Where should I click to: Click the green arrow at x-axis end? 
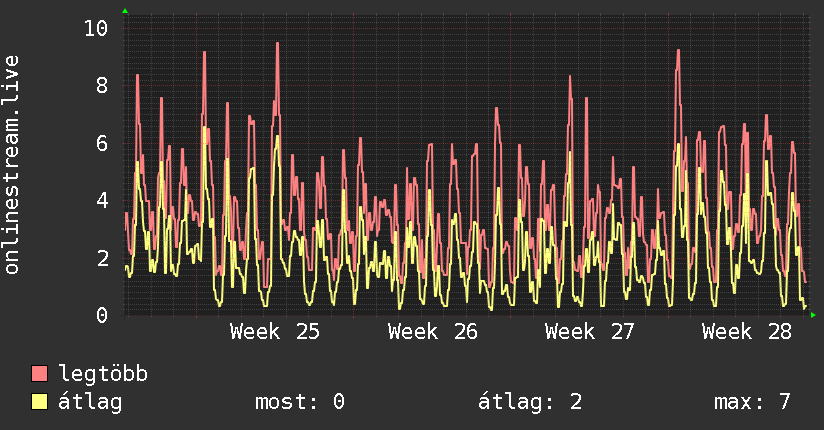pos(813,315)
